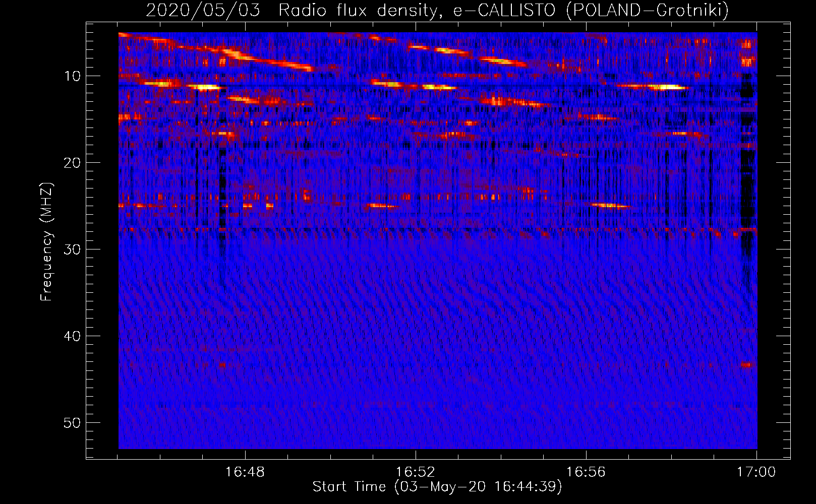Click the time tick label '16:48'

[x=245, y=472]
